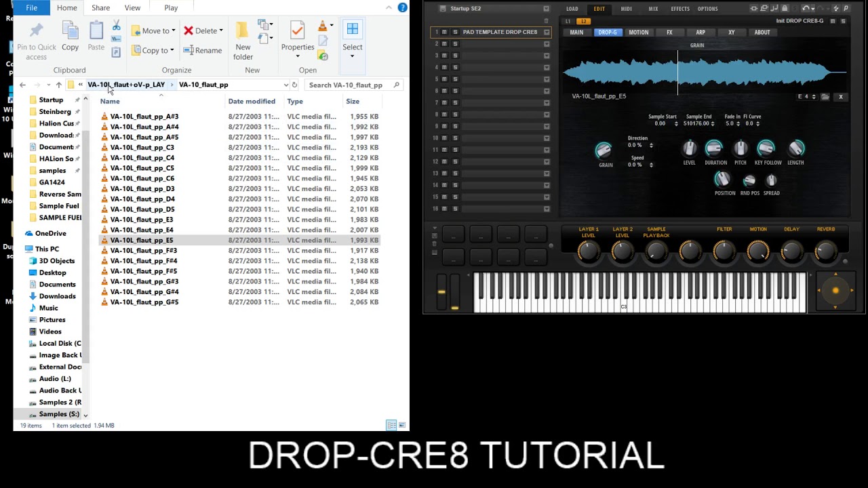Click the GRAIN knob

(603, 150)
